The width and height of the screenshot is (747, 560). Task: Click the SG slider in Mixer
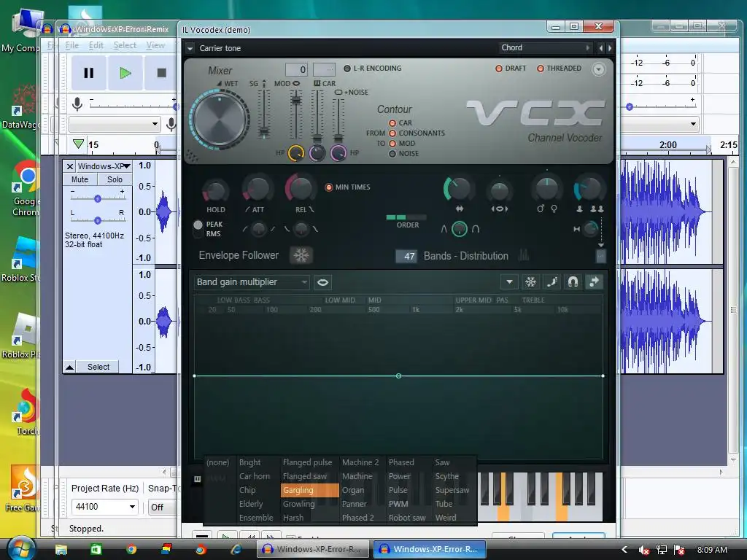tap(263, 113)
